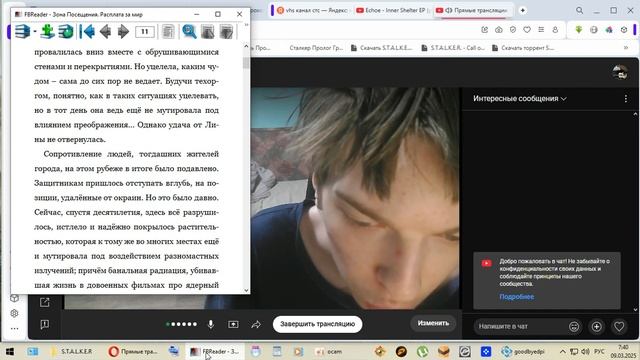640x360 pixels.
Task: Find previous occurrence in FBReader toolbar
Action: [208, 31]
